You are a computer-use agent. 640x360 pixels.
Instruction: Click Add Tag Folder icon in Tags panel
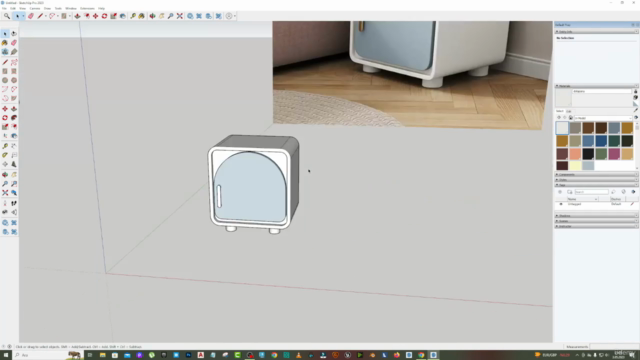(570, 192)
